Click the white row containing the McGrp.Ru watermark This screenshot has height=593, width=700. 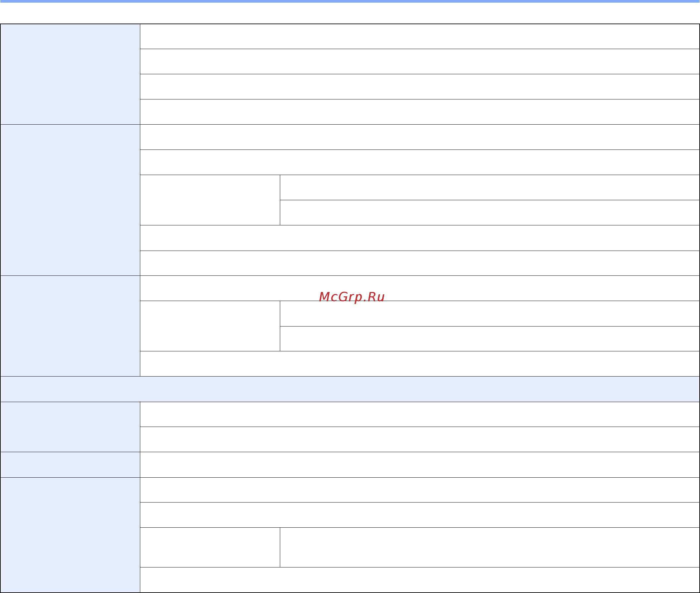[419, 288]
